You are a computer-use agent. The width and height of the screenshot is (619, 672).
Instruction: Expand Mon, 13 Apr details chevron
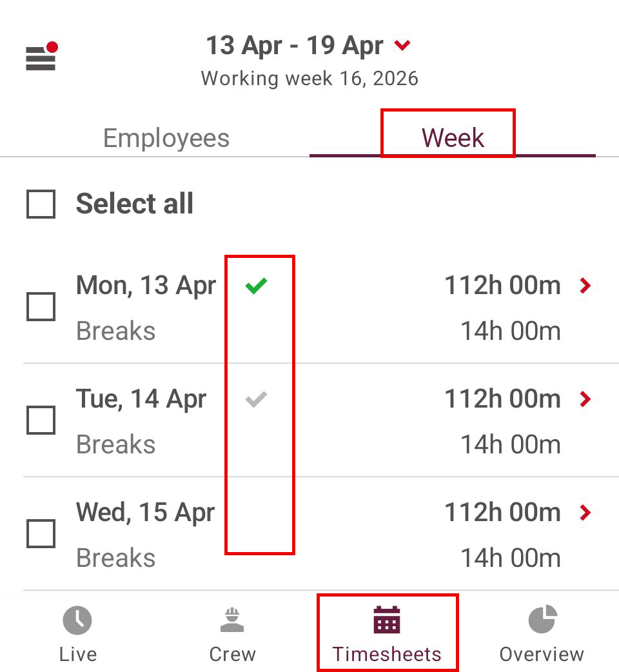coord(585,286)
